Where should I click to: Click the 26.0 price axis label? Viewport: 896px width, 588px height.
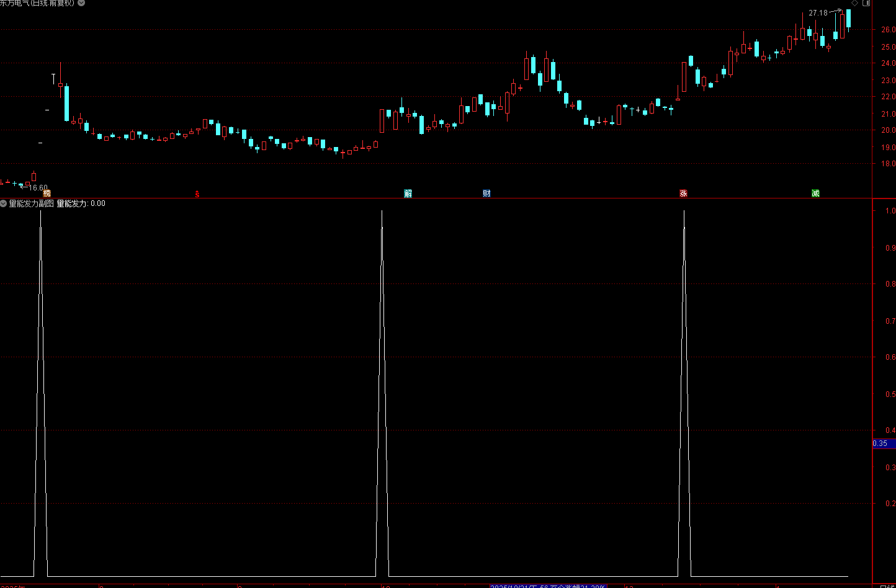coord(888,30)
